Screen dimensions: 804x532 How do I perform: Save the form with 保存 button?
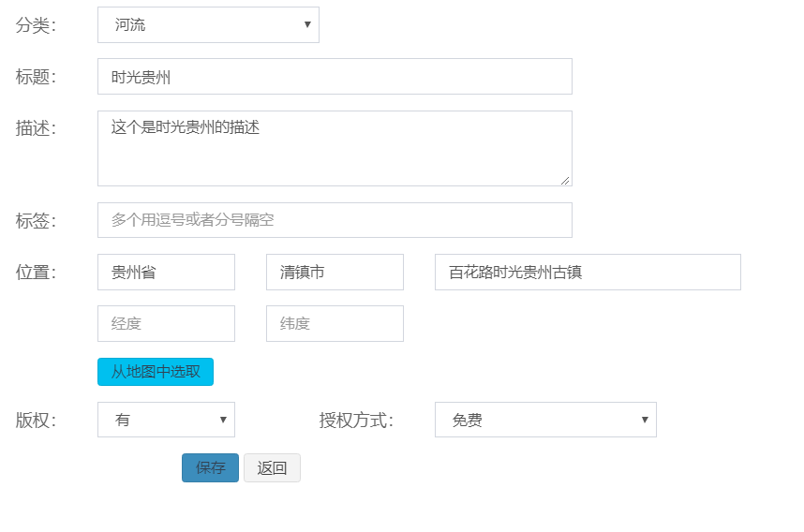coord(210,468)
